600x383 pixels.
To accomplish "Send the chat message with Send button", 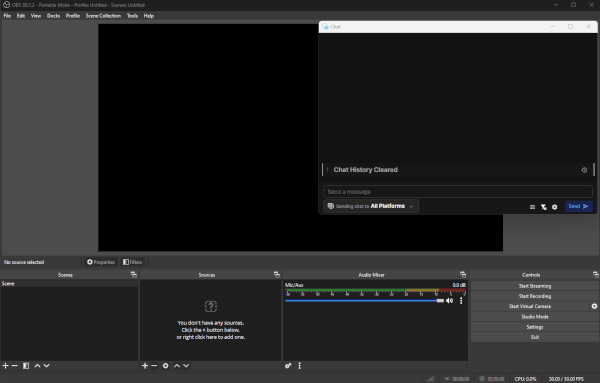I will pos(579,206).
